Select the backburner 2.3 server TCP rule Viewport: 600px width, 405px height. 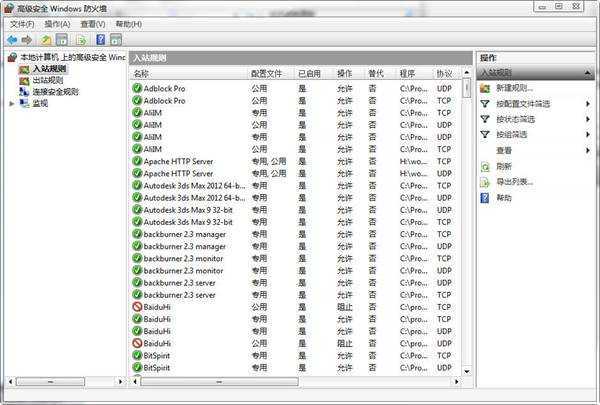tap(179, 295)
